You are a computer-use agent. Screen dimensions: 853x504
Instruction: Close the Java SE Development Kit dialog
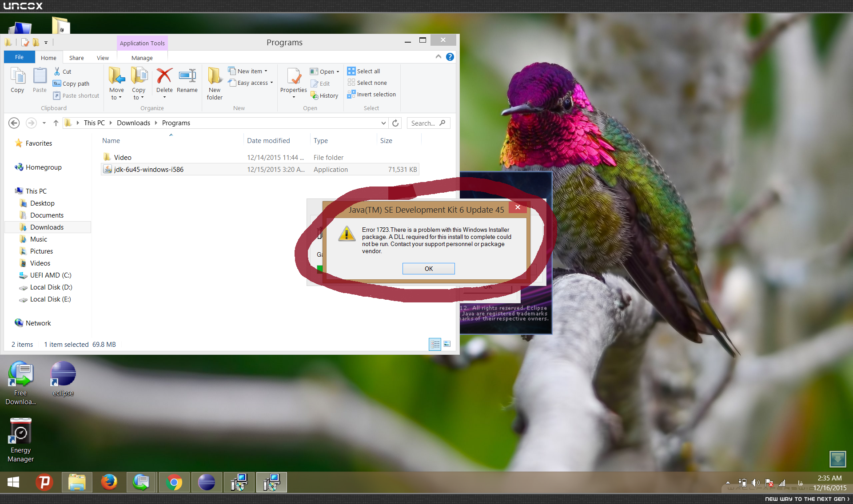click(x=518, y=207)
